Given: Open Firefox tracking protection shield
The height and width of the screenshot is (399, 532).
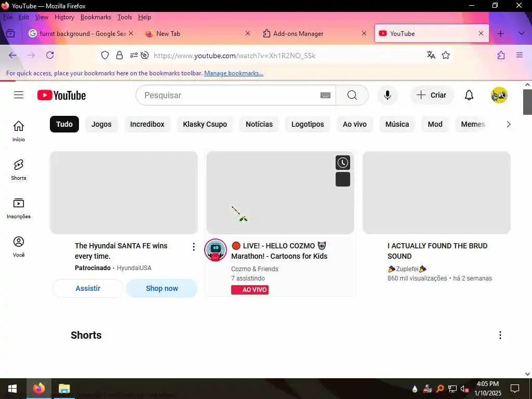Looking at the screenshot, I should click(105, 55).
